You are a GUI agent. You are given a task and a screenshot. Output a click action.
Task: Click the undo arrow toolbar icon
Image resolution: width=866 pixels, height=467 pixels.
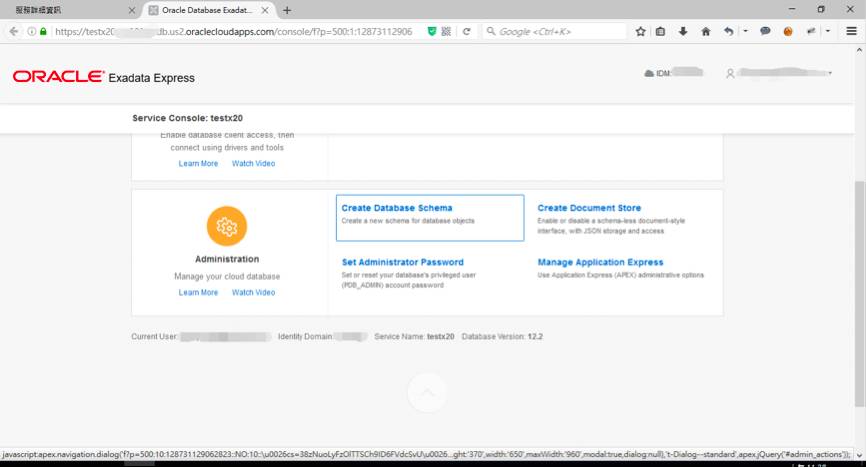click(x=729, y=31)
